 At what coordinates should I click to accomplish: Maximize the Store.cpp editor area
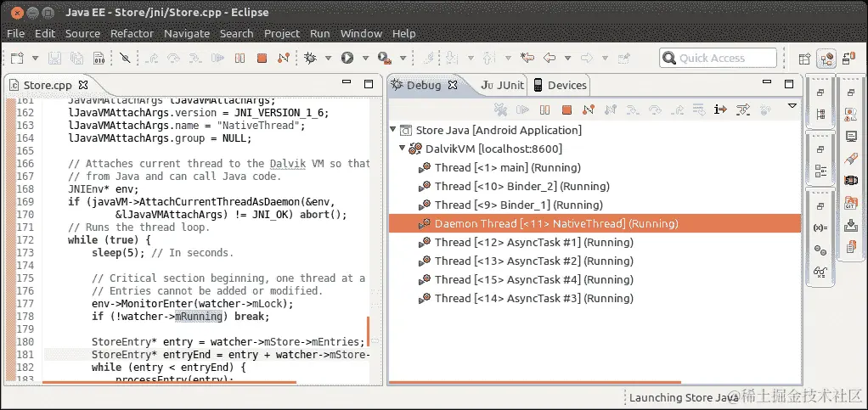pos(369,84)
